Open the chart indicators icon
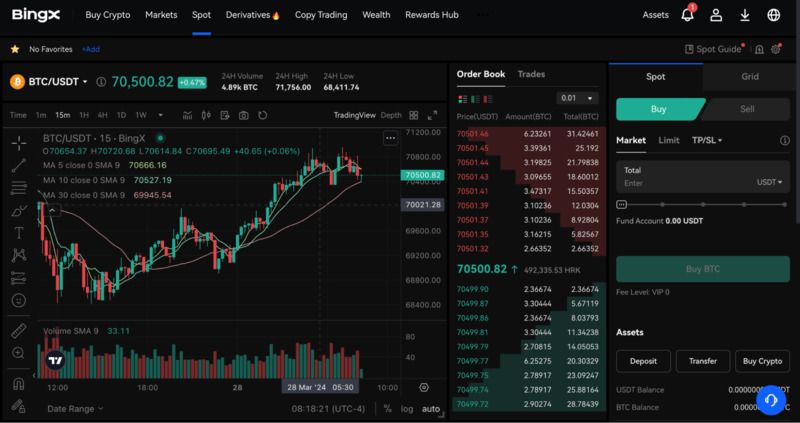Image resolution: width=800 pixels, height=423 pixels. [x=187, y=115]
